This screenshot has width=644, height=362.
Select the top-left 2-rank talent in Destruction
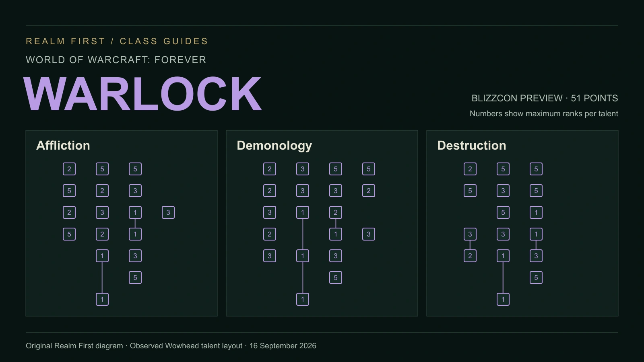[470, 169]
